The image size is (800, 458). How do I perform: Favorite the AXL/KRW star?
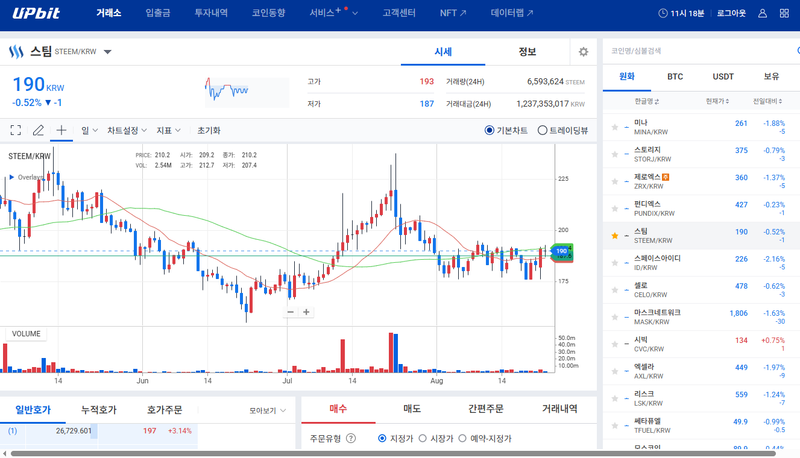615,371
